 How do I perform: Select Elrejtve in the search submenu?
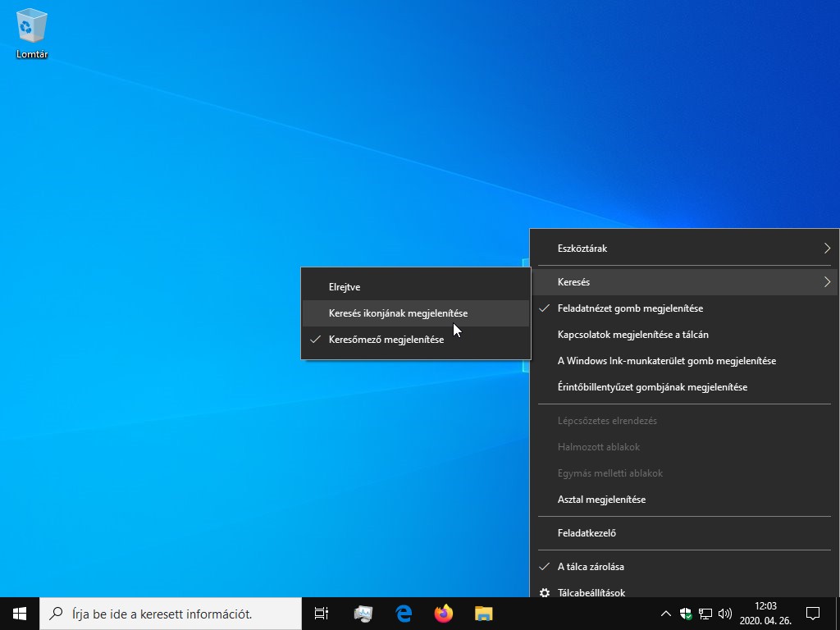(x=345, y=287)
